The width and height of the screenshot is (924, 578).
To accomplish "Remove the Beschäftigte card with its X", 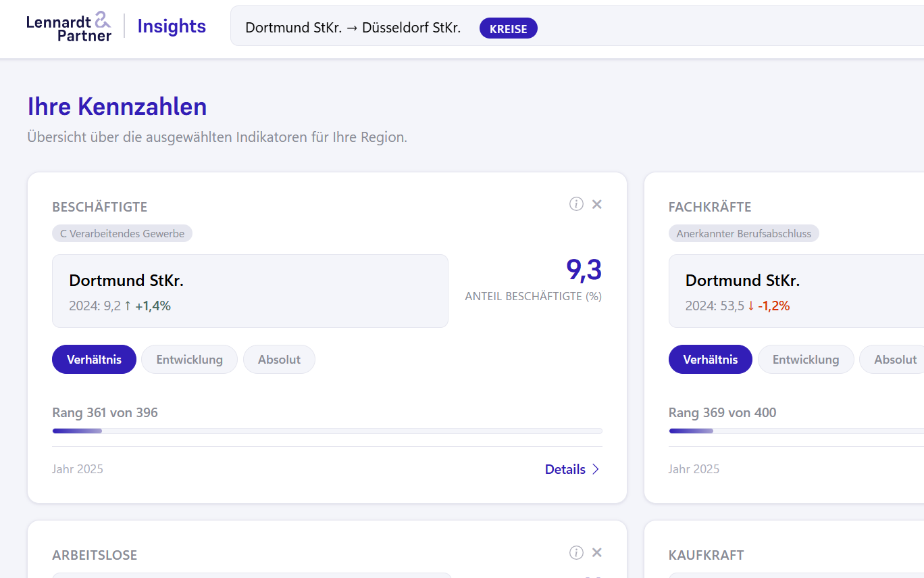I will pos(597,204).
